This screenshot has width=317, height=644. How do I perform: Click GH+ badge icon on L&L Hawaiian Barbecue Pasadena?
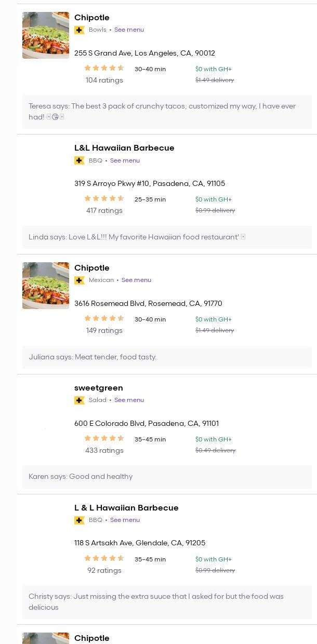(x=80, y=160)
